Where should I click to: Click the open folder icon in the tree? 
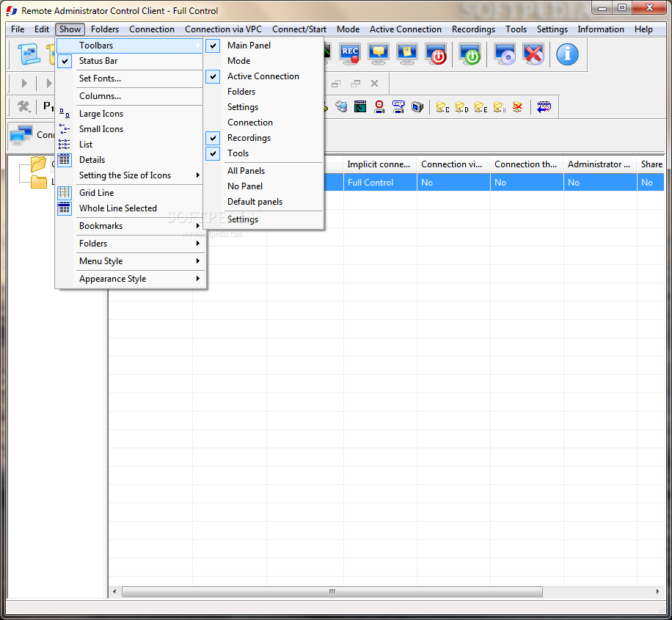[x=38, y=164]
